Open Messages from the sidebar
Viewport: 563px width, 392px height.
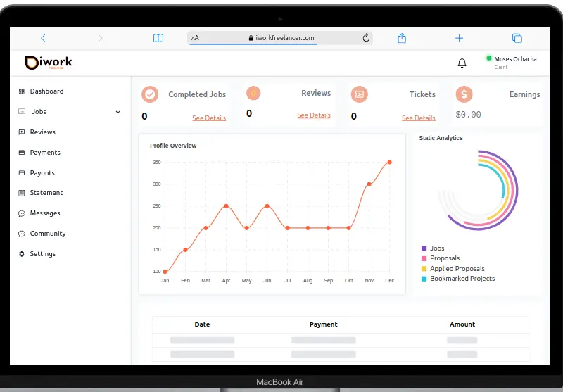[45, 213]
